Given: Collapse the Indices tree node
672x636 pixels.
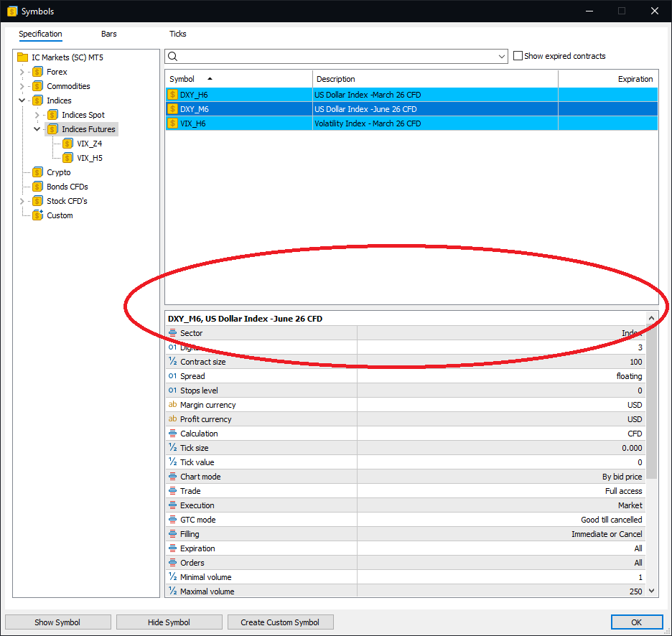Looking at the screenshot, I should (x=22, y=100).
